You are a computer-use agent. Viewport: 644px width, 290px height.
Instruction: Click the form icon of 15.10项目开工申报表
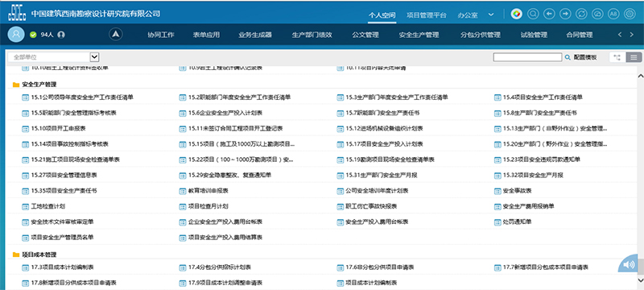[25, 129]
